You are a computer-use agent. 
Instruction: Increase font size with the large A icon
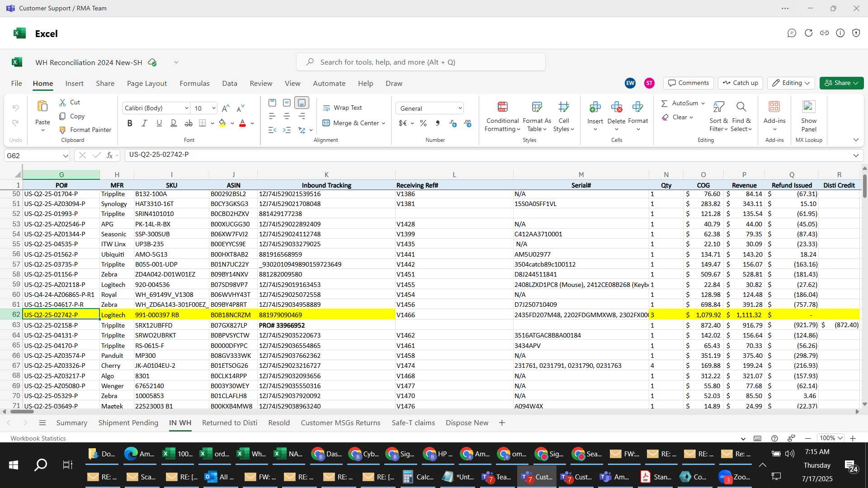coord(226,108)
